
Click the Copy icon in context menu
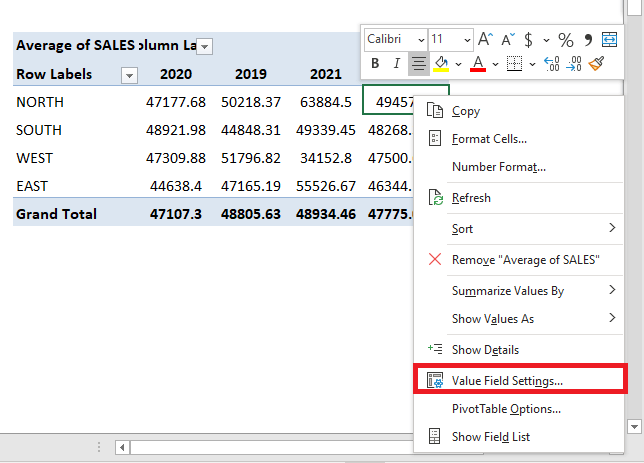click(435, 111)
